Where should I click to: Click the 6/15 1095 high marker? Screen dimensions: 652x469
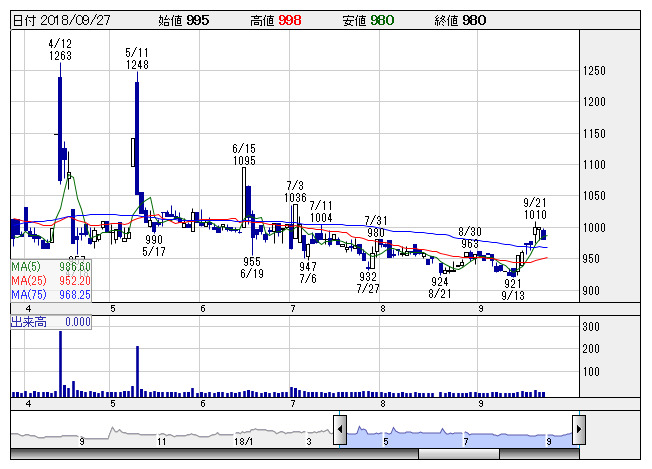244,154
